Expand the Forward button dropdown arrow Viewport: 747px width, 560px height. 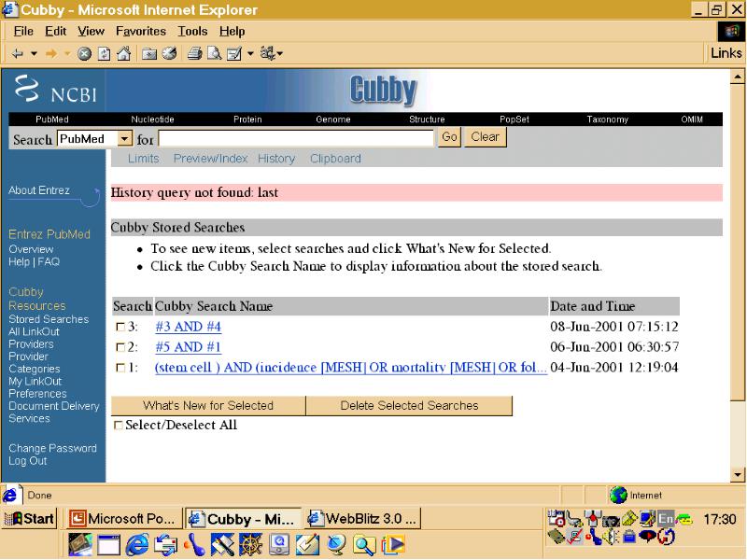coord(66,54)
